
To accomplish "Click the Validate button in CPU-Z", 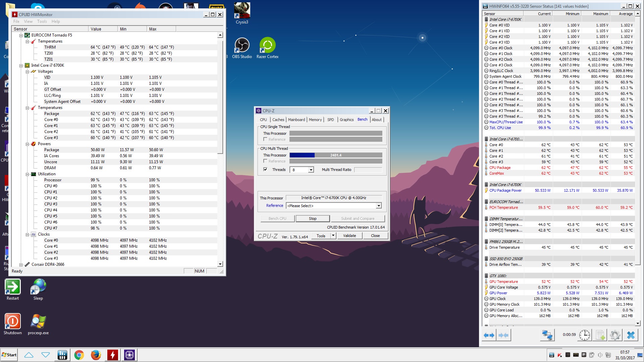I will (350, 236).
